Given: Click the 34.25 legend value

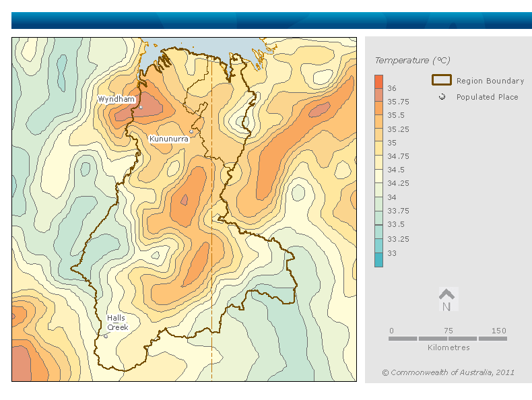Looking at the screenshot, I should click(398, 183).
